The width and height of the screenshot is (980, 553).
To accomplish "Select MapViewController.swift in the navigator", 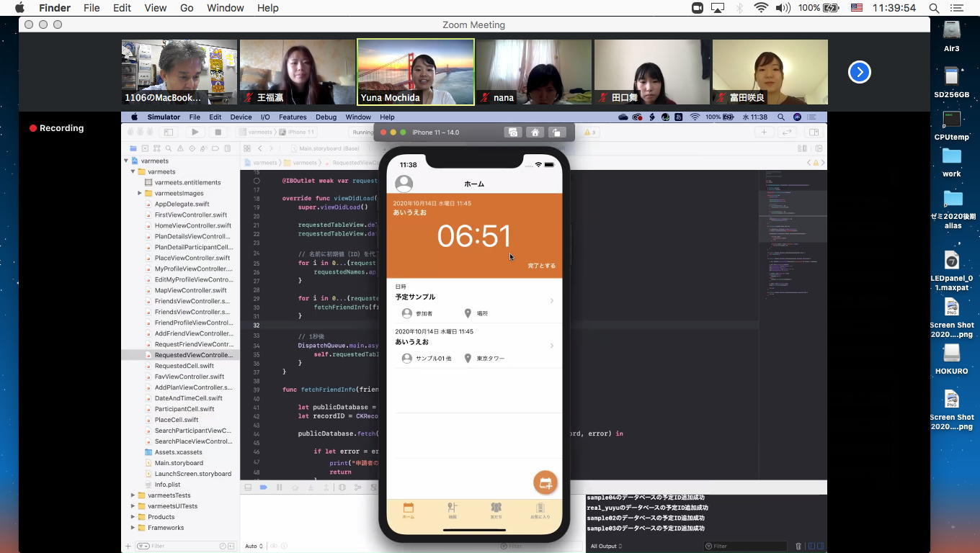I will tap(190, 290).
